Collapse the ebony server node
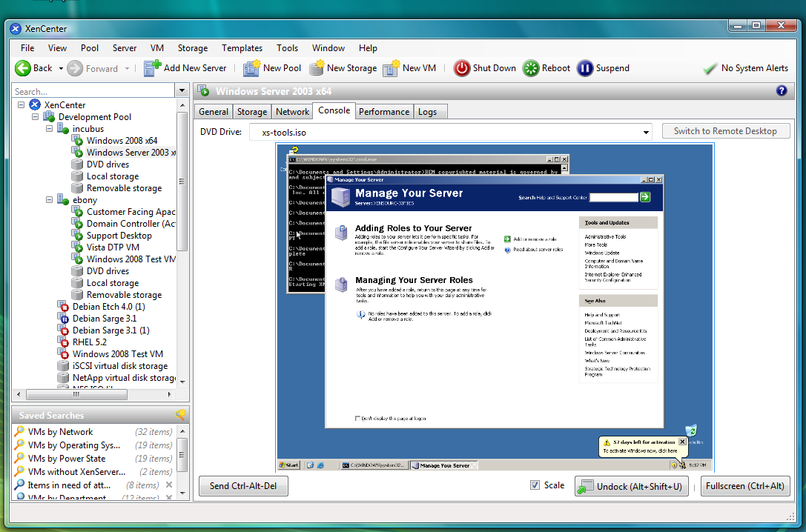806x532 pixels. pos(49,200)
